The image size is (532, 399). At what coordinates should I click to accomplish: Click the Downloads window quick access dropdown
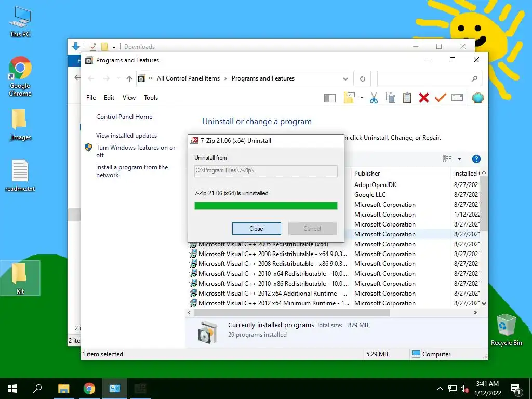coord(114,47)
